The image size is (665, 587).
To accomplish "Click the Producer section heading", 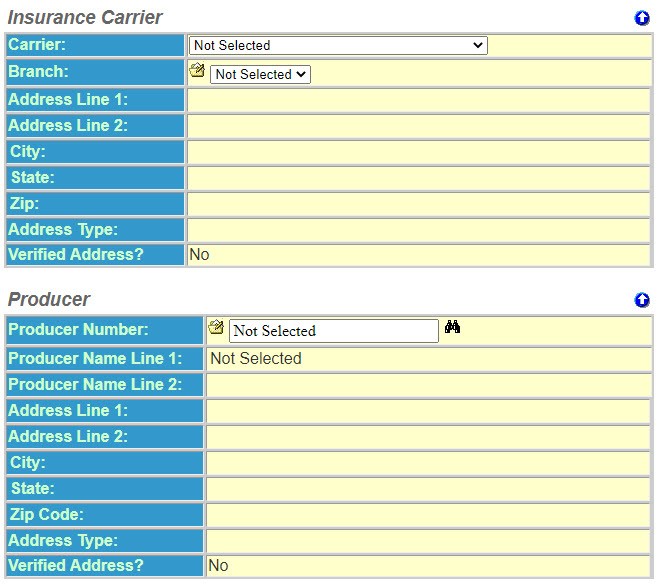I will (x=49, y=299).
